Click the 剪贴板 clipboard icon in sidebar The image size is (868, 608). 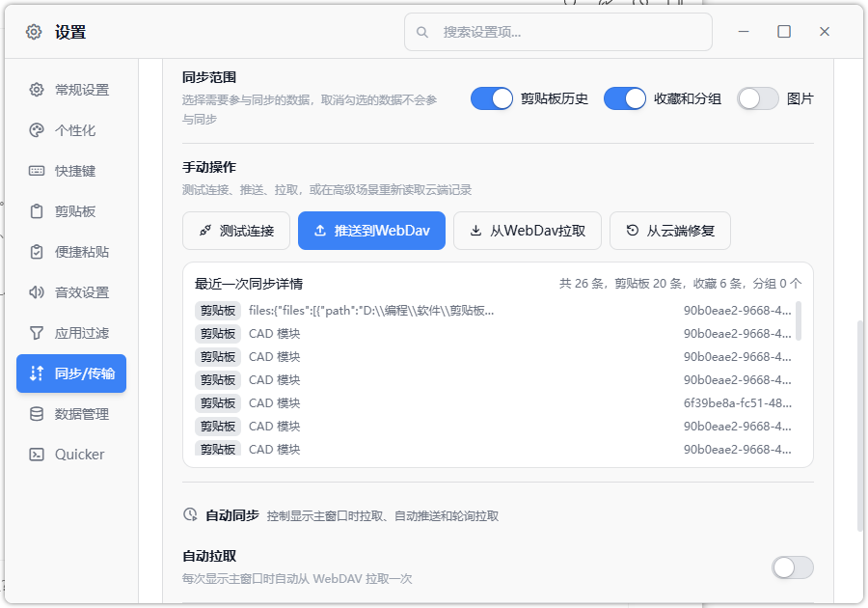pos(37,211)
